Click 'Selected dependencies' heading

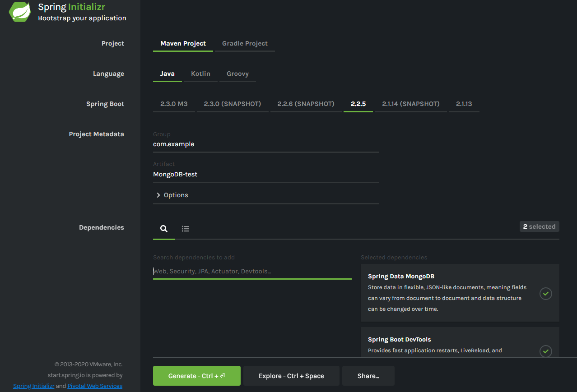point(394,258)
